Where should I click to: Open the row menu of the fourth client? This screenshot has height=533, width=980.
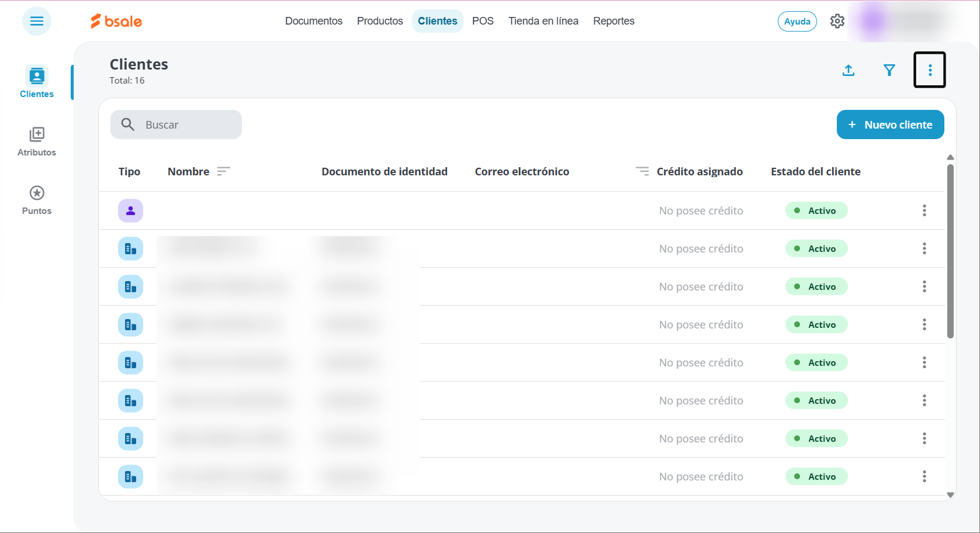coord(924,324)
